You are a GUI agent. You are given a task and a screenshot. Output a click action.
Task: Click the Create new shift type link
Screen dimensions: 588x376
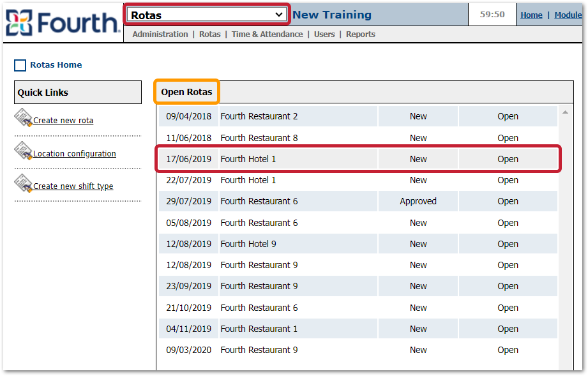73,186
